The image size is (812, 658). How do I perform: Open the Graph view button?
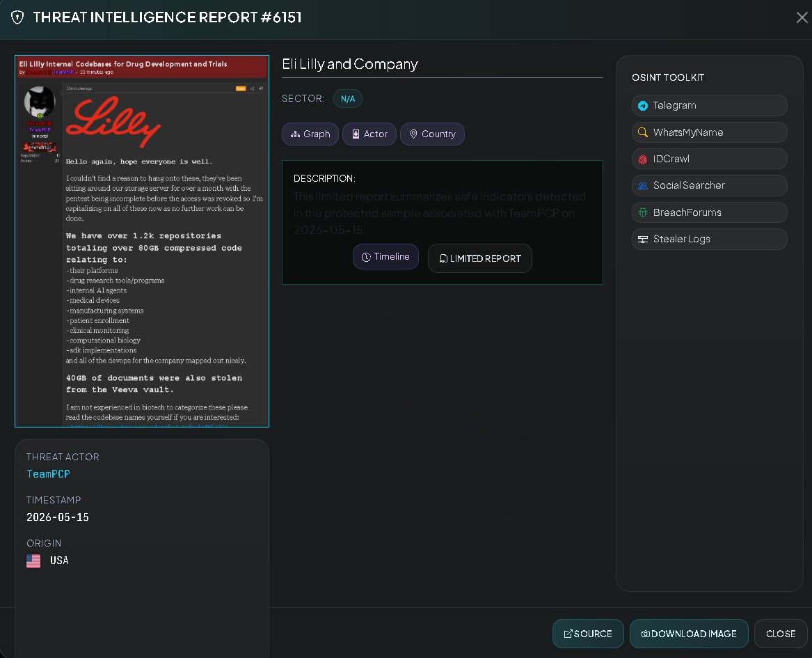(x=310, y=134)
